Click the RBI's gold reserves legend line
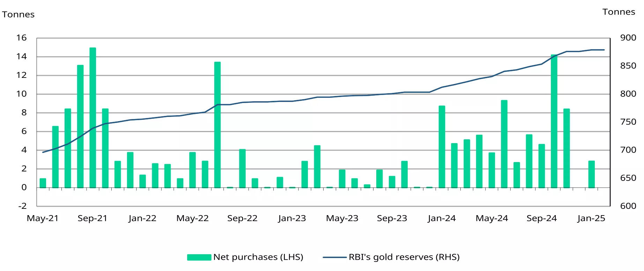Image resolution: width=644 pixels, height=271 pixels. point(335,257)
